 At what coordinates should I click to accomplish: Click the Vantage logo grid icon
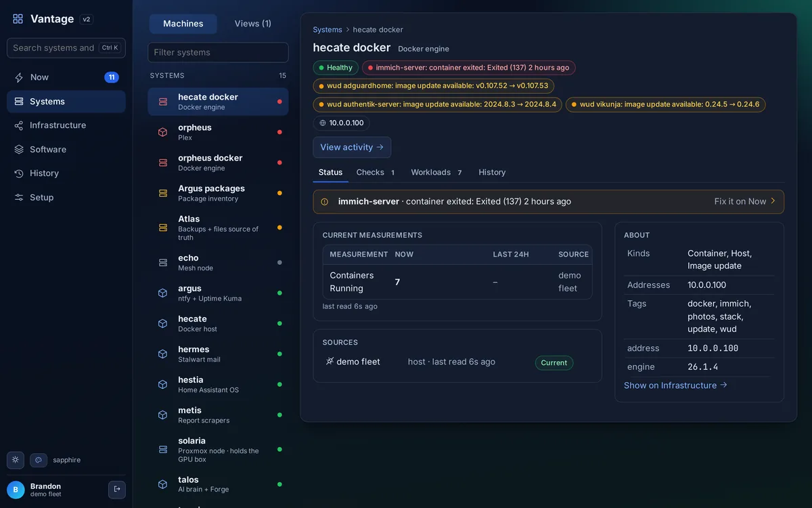pos(18,19)
